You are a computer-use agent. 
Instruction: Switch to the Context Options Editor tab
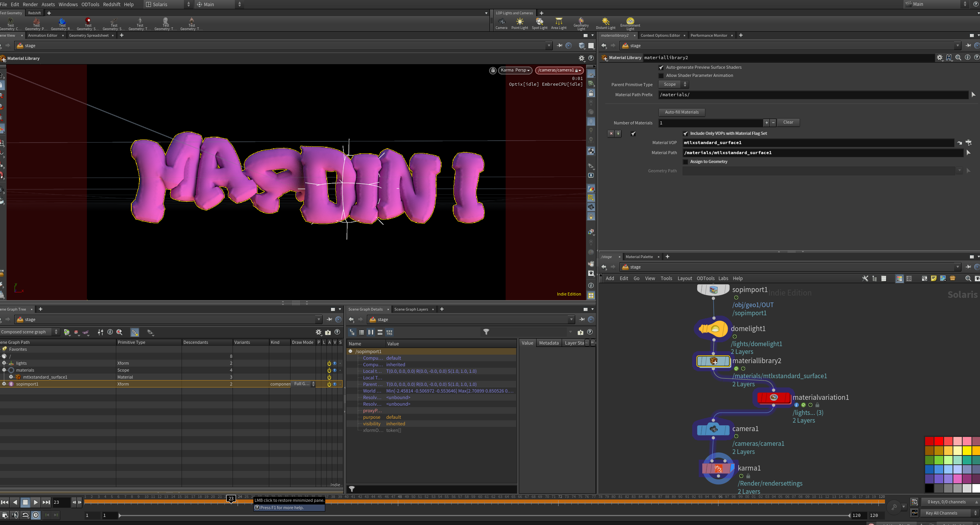tap(660, 36)
